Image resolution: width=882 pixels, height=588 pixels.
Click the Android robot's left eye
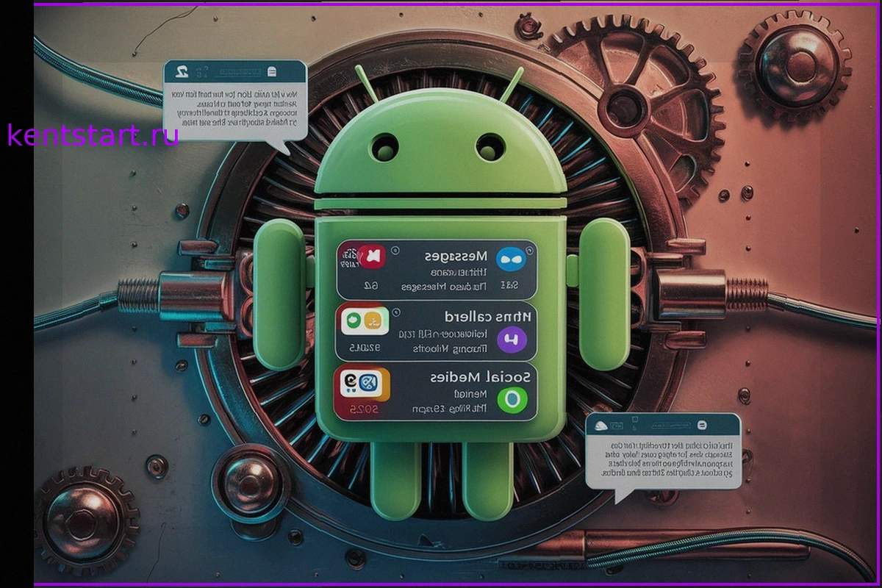384,148
